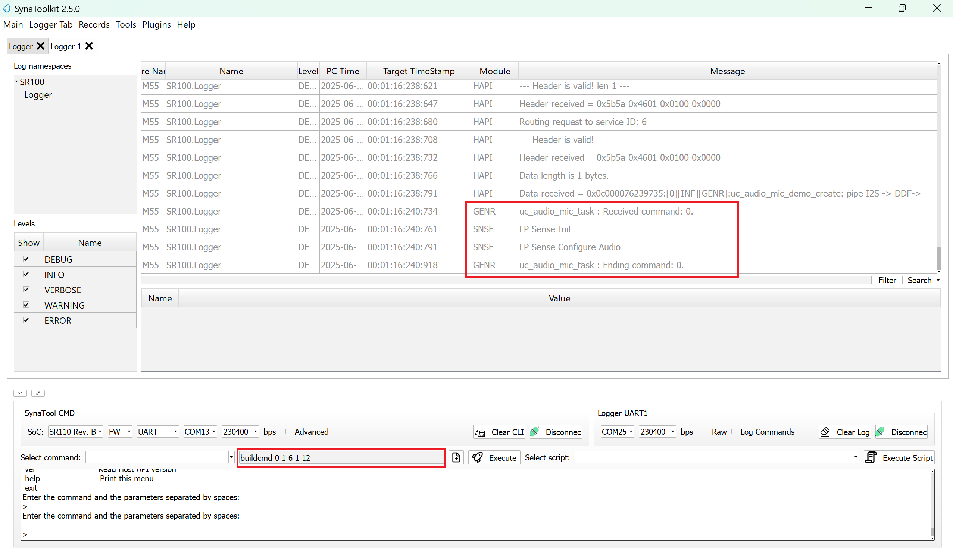The width and height of the screenshot is (953, 560).
Task: Click the SynaToolkit app logo icon
Action: pos(7,8)
